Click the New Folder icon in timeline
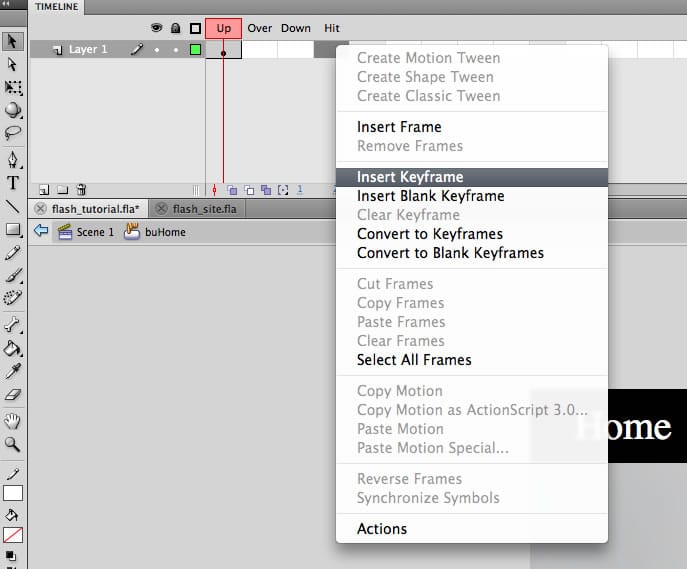 [63, 190]
